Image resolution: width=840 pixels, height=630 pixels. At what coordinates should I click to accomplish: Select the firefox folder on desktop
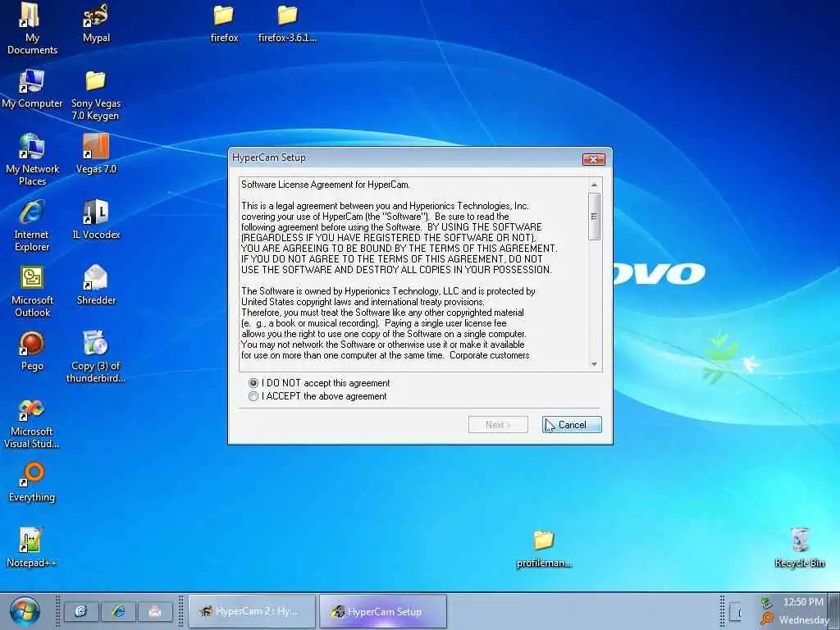point(224,24)
